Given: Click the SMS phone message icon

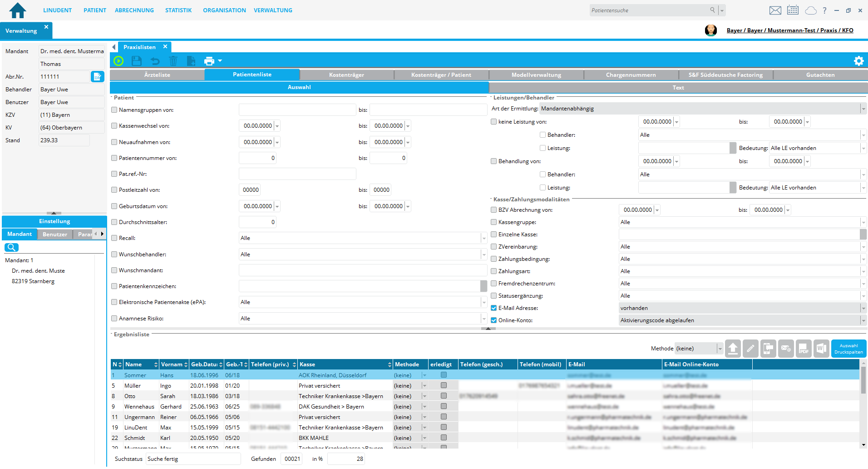Looking at the screenshot, I should (x=768, y=349).
